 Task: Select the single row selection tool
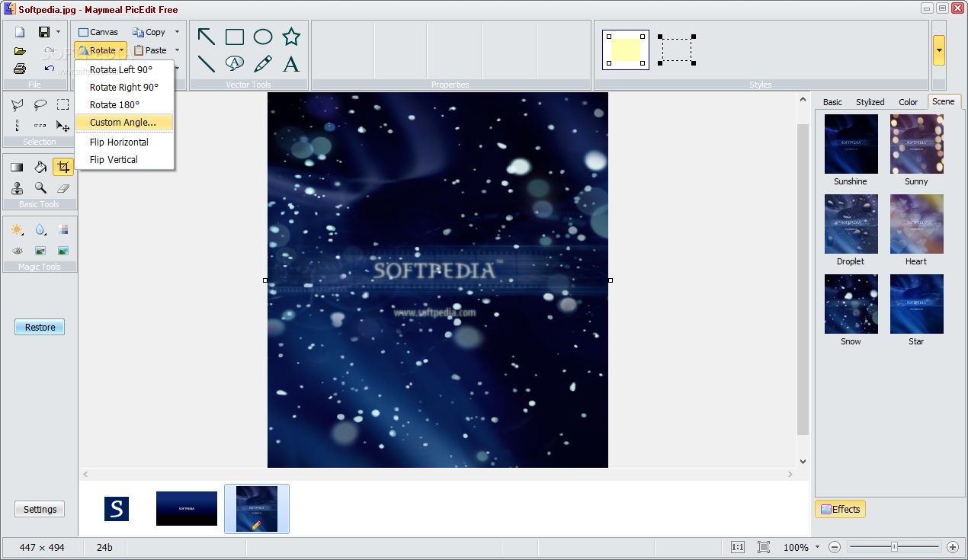coord(40,126)
